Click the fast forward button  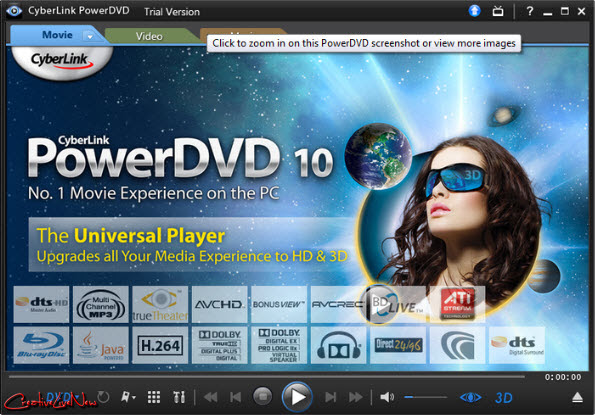click(x=356, y=397)
